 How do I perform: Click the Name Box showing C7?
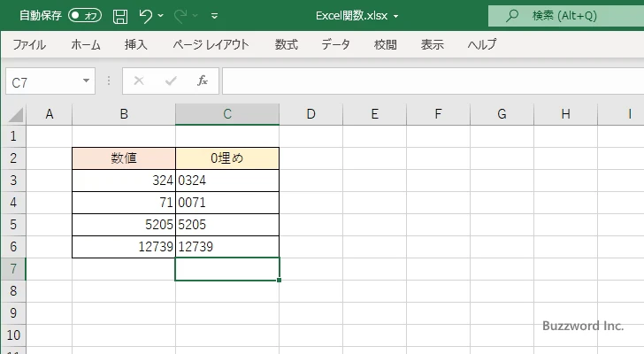[43, 81]
